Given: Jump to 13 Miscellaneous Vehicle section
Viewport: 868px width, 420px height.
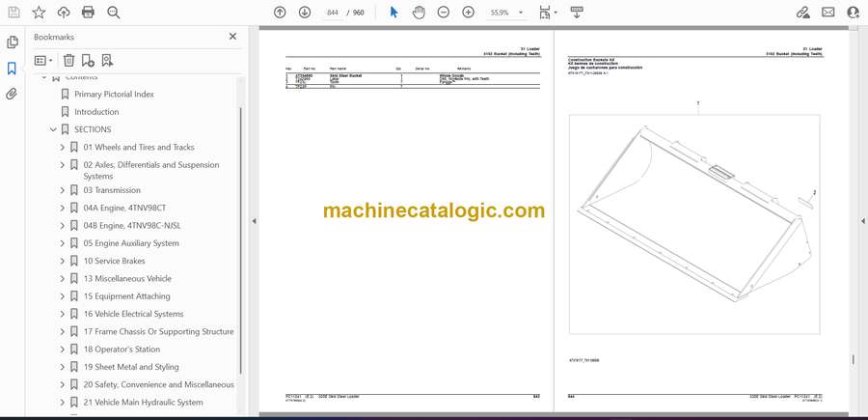Looking at the screenshot, I should click(127, 279).
